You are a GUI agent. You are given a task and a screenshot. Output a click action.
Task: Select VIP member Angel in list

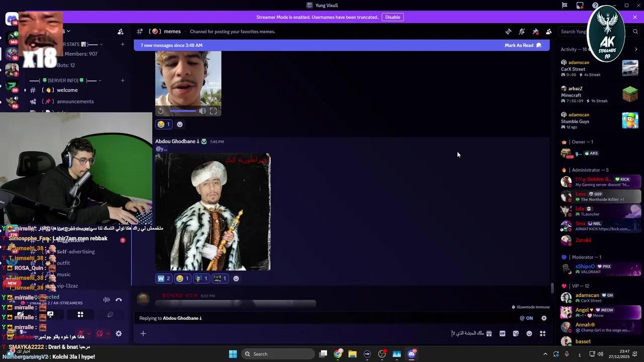[600, 312]
